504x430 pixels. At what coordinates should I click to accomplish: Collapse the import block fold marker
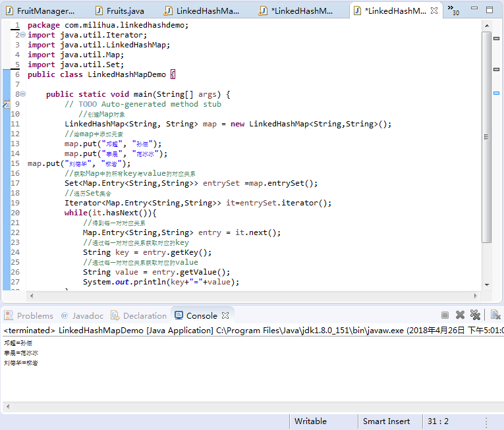[x=23, y=35]
